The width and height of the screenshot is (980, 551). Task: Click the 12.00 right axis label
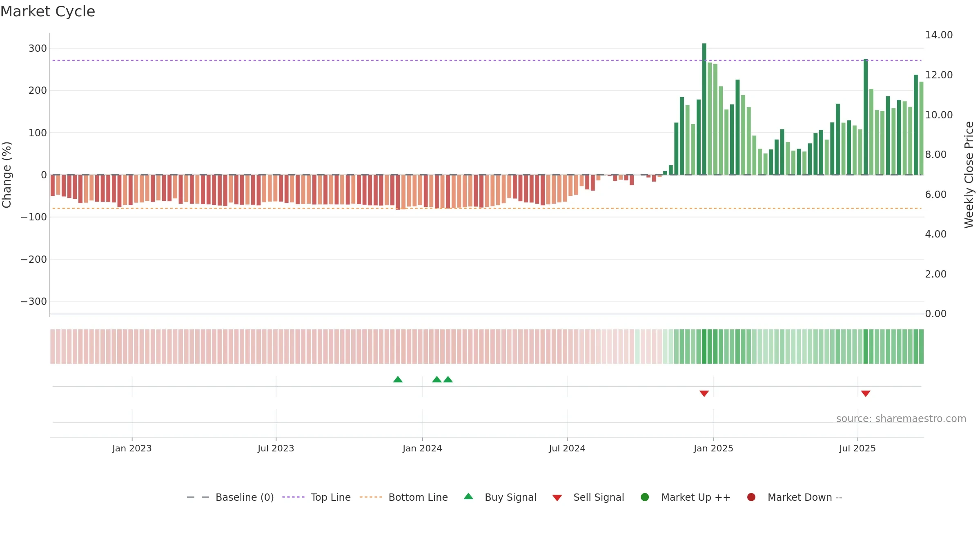pyautogui.click(x=939, y=75)
